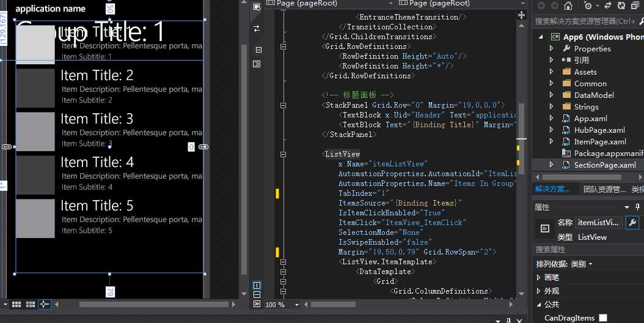Collapse the ListView.ItemTemplate outline node
This screenshot has width=644, height=323.
(283, 262)
